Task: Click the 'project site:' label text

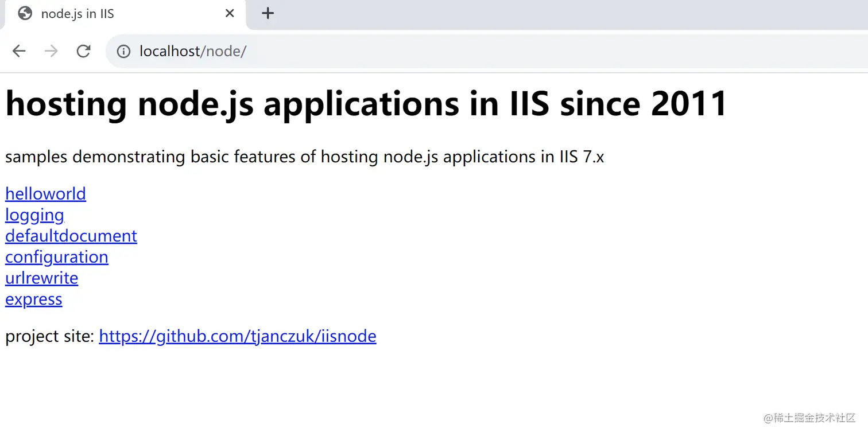Action: [50, 336]
